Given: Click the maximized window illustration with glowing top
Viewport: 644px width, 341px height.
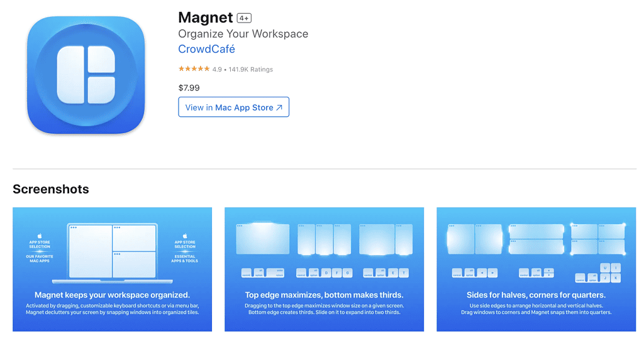Looking at the screenshot, I should [x=263, y=239].
